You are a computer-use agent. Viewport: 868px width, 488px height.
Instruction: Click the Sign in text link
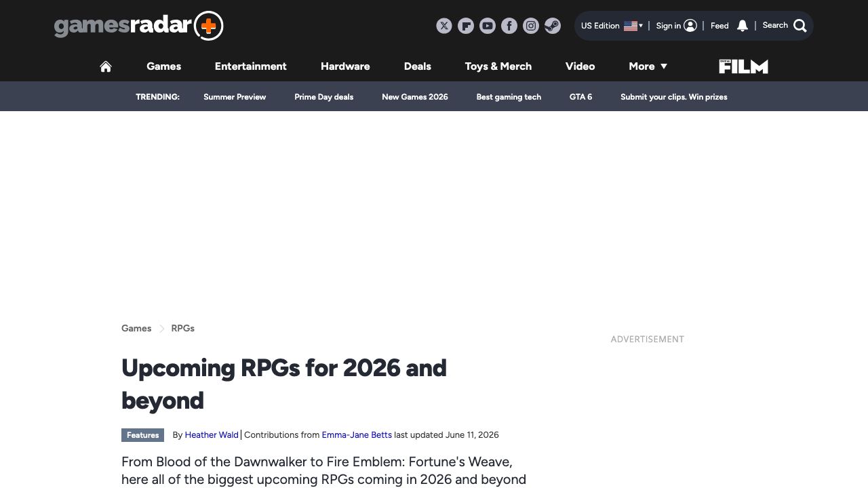pos(668,26)
